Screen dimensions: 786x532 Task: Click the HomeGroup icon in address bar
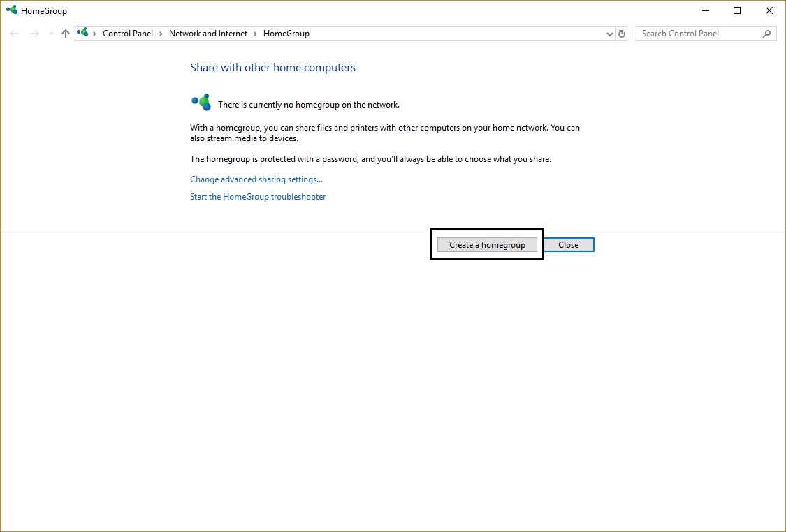pyautogui.click(x=82, y=33)
